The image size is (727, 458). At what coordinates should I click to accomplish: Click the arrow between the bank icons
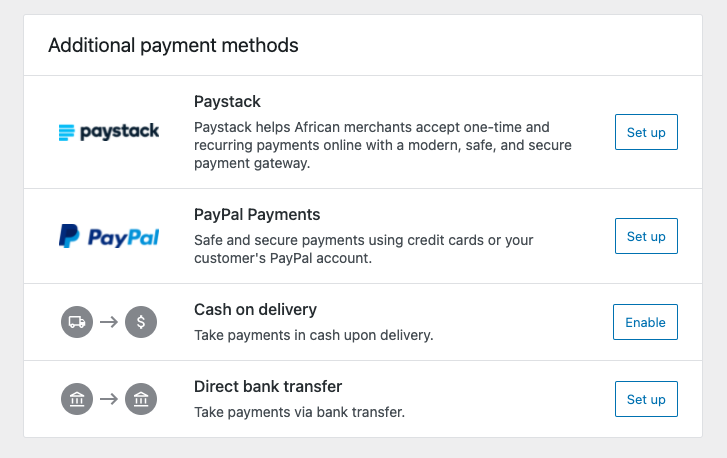pyautogui.click(x=109, y=399)
